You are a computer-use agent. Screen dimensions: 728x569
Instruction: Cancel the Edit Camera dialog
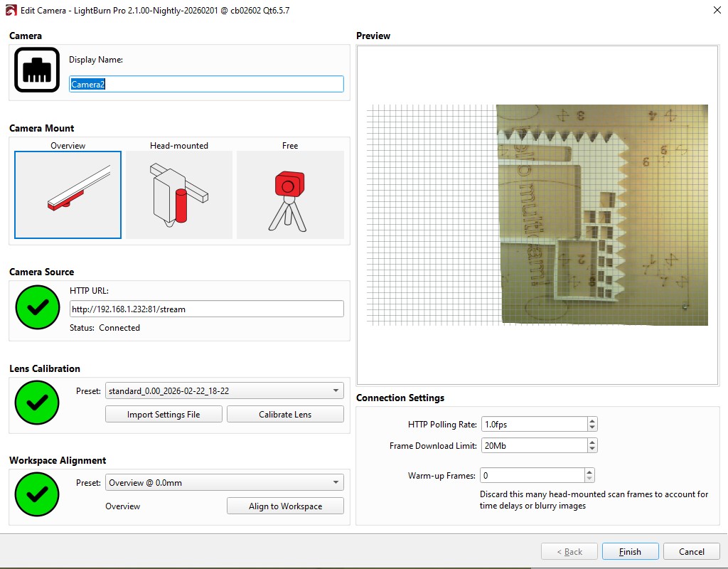(692, 552)
